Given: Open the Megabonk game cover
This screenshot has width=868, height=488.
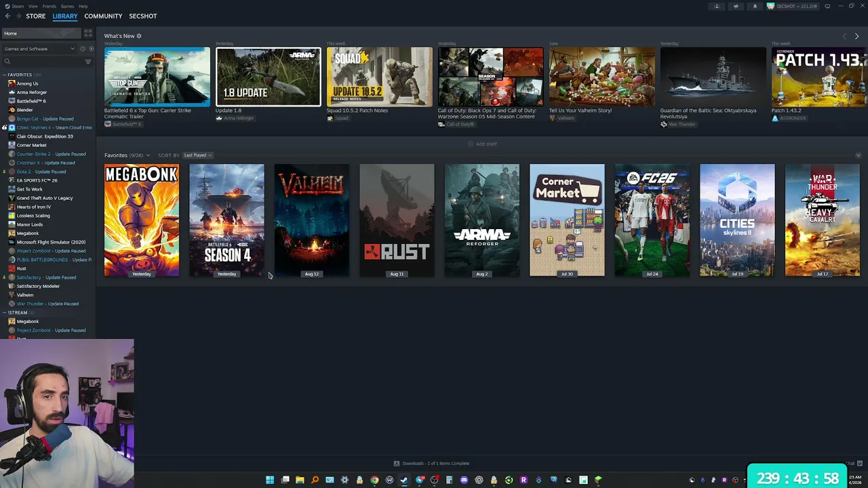Looking at the screenshot, I should click(142, 220).
